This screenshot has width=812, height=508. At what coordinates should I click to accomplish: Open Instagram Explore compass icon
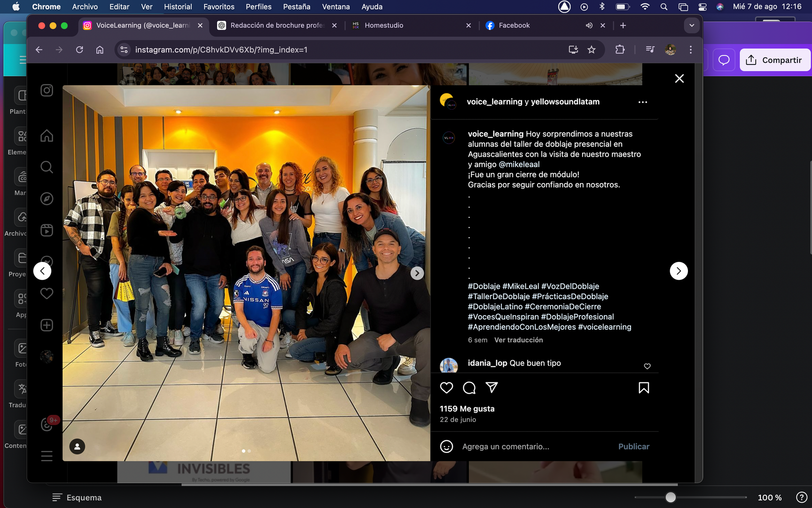(47, 199)
